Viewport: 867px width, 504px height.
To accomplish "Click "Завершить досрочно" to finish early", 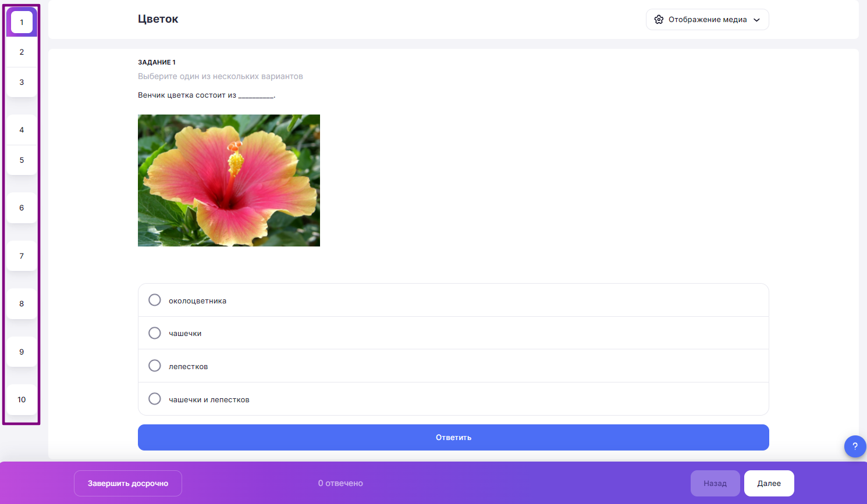I will 128,483.
